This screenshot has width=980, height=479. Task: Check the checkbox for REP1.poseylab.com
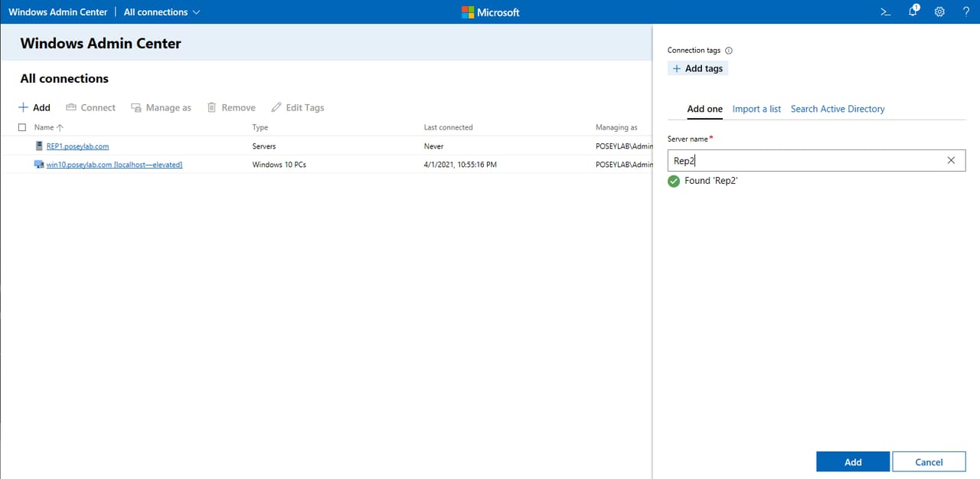pyautogui.click(x=21, y=146)
